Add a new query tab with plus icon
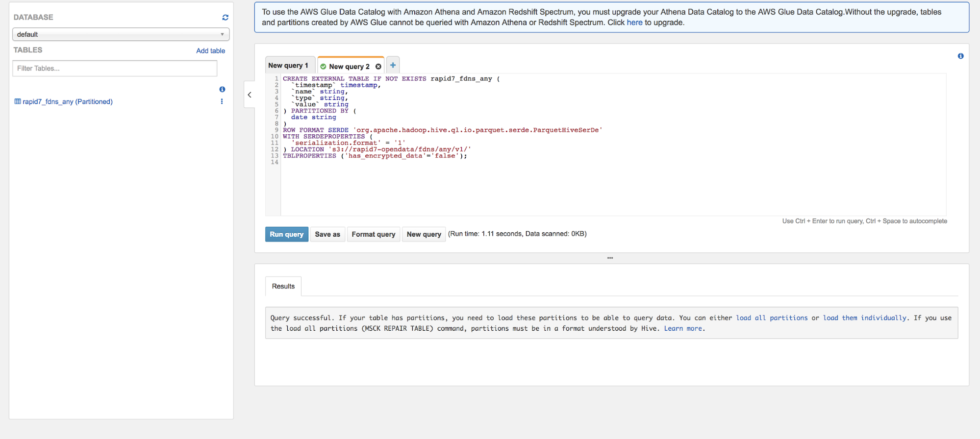 point(393,65)
